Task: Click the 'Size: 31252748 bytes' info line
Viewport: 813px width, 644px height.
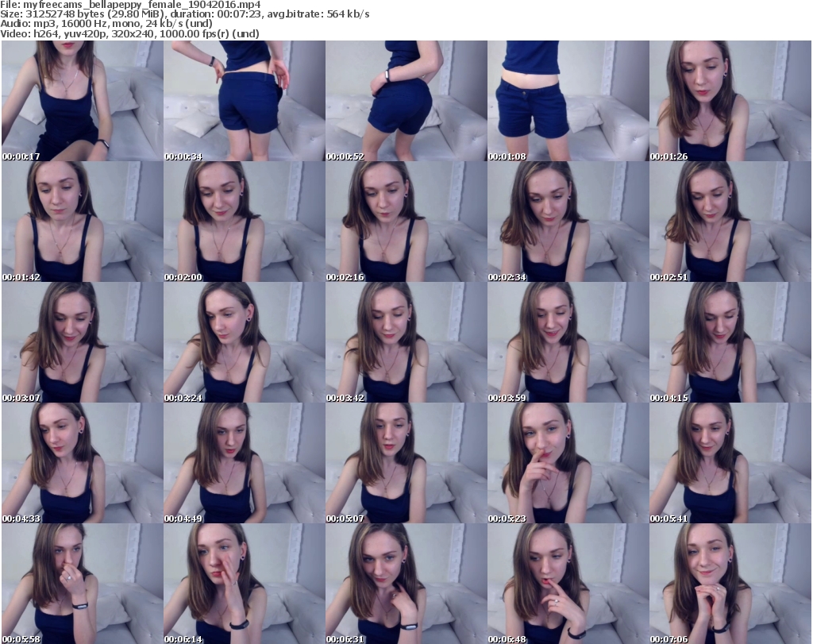Action: click(x=184, y=14)
